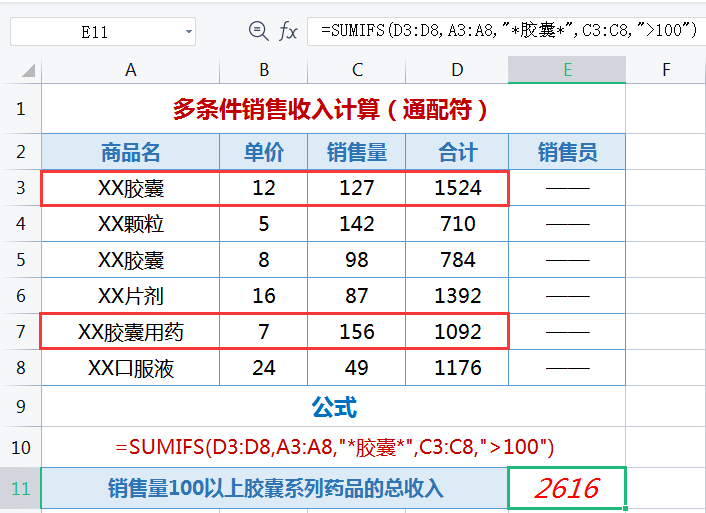Select the cell with sales 49
Viewport: 706px width, 513px height.
point(357,368)
